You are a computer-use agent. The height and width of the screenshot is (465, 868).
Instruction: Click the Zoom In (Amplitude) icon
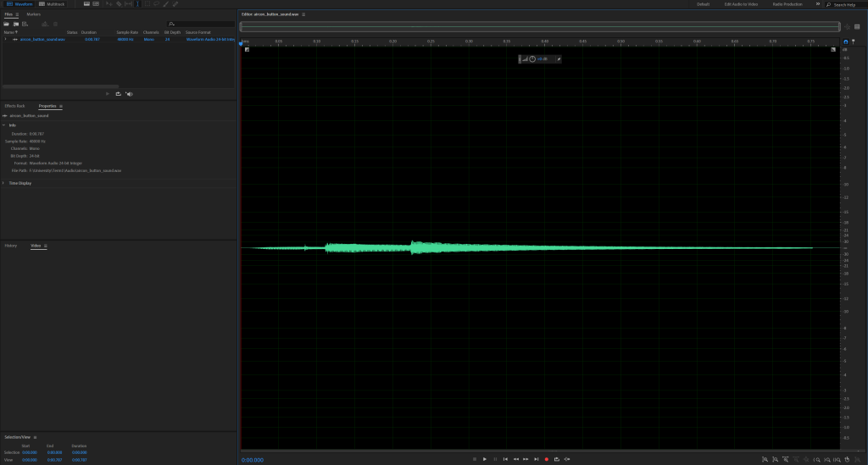764,459
